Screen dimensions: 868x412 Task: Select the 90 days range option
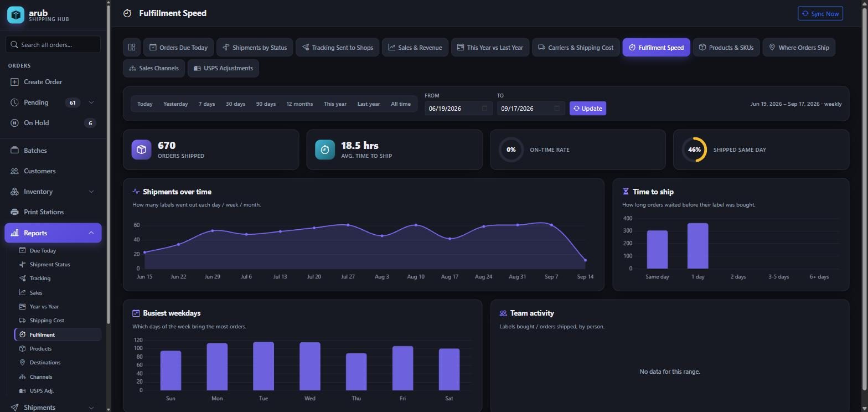[x=266, y=104]
